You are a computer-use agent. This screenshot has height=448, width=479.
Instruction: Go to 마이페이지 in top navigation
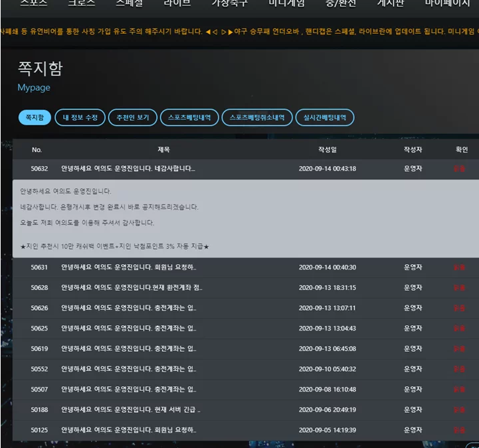pyautogui.click(x=448, y=3)
